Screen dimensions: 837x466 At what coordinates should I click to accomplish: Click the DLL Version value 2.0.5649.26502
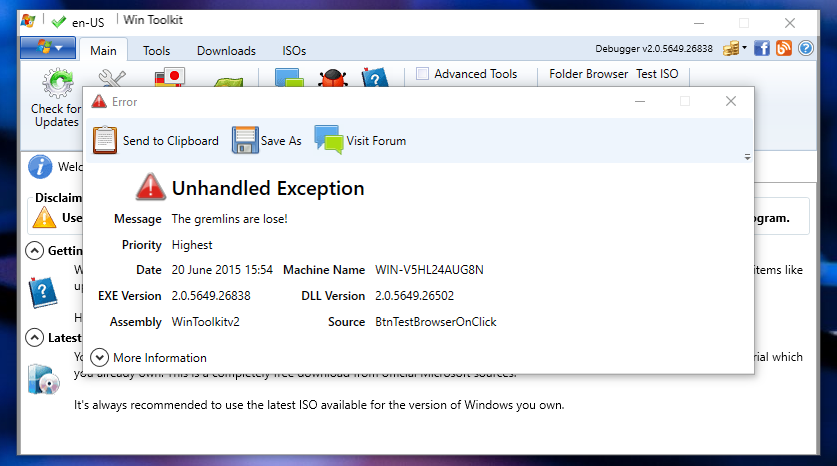point(414,296)
